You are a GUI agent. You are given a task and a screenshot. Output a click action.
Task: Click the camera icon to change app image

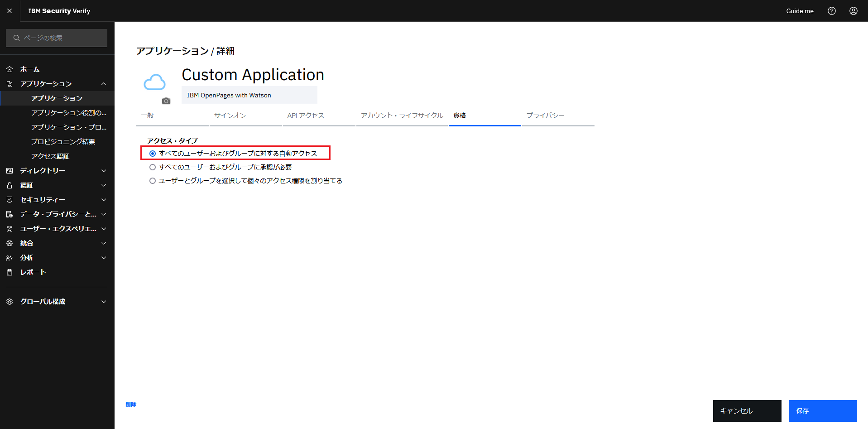point(166,101)
